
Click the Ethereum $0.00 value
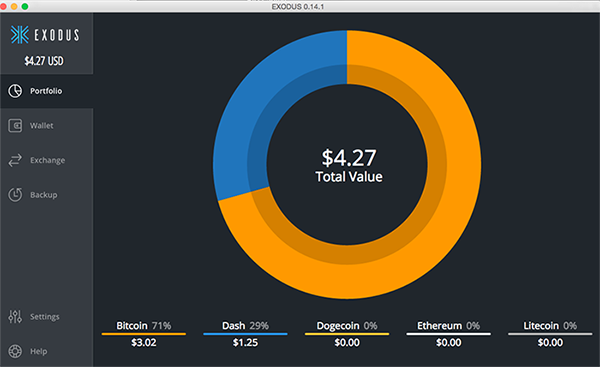[448, 343]
